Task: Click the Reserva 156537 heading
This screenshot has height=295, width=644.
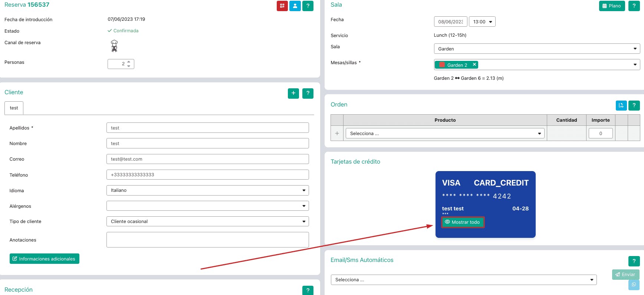Action: tap(27, 5)
